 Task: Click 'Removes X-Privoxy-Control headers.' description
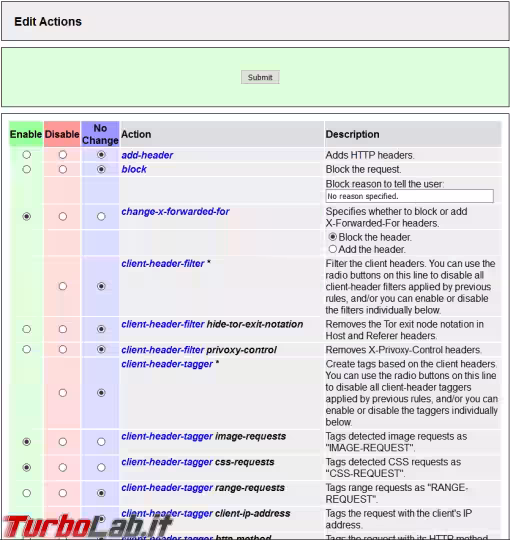pyautogui.click(x=404, y=350)
